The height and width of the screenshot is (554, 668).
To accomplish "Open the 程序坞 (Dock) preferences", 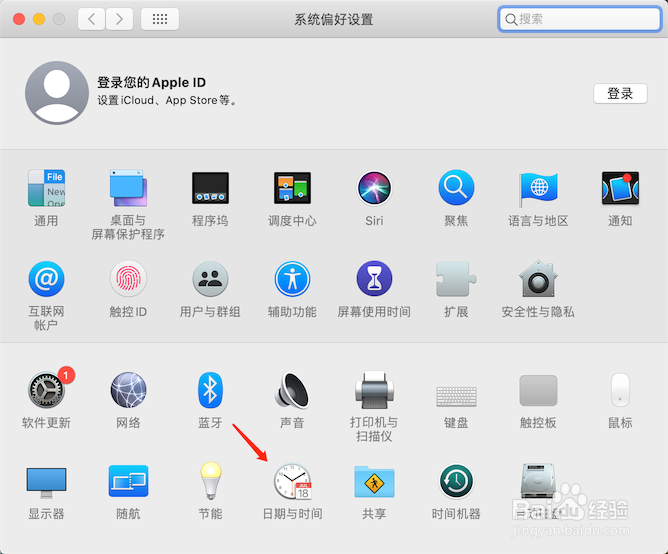I will coord(210,188).
